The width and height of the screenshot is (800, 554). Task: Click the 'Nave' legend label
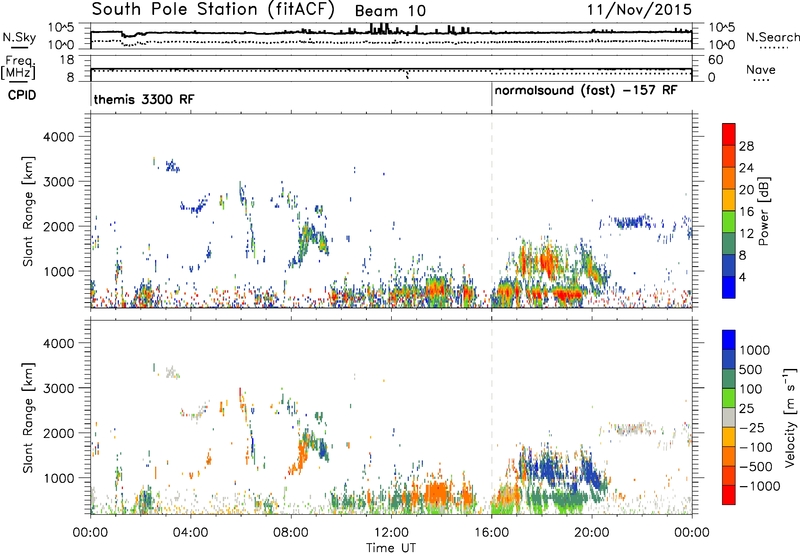761,70
